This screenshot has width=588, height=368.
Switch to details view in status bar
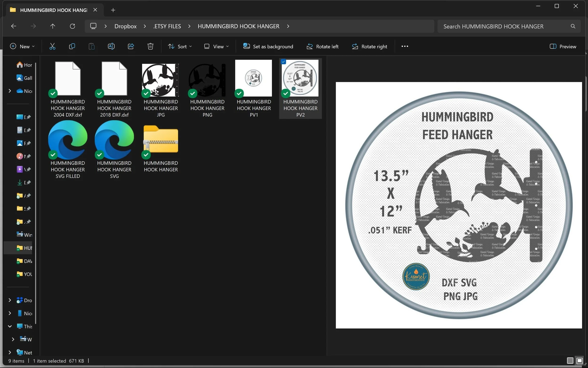tap(570, 360)
